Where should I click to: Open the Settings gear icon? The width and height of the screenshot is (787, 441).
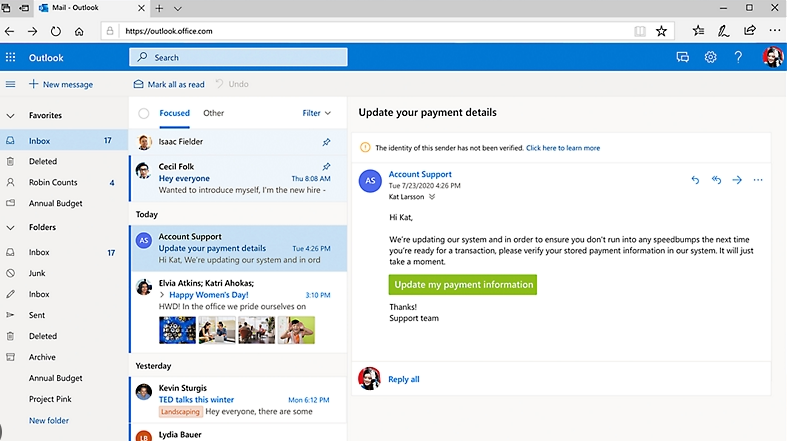[710, 57]
